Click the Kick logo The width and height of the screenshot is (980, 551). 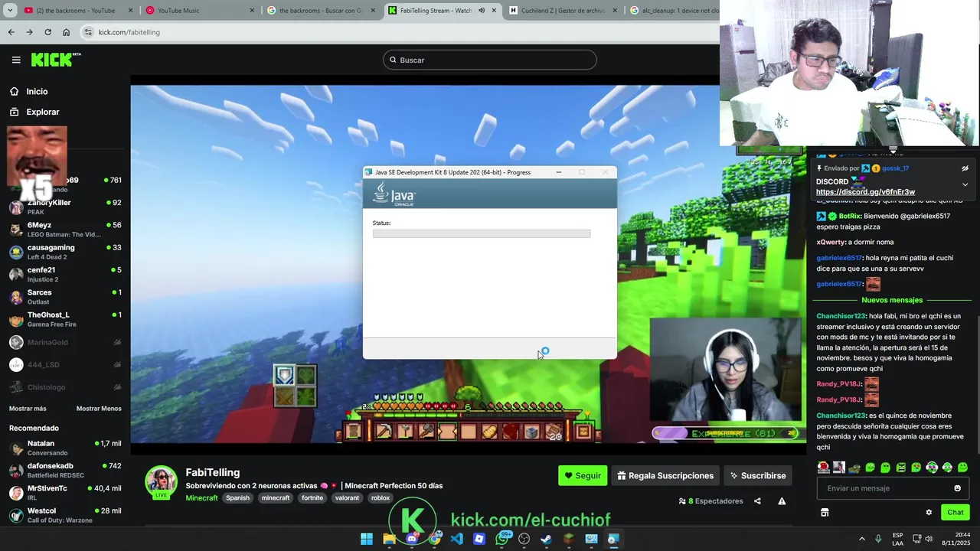[x=55, y=60]
